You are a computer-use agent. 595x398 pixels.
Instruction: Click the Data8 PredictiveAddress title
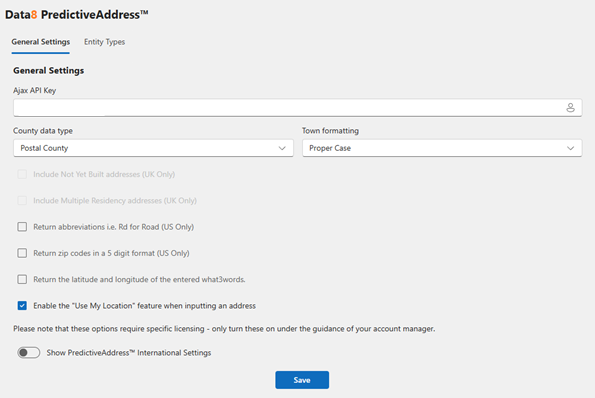76,14
